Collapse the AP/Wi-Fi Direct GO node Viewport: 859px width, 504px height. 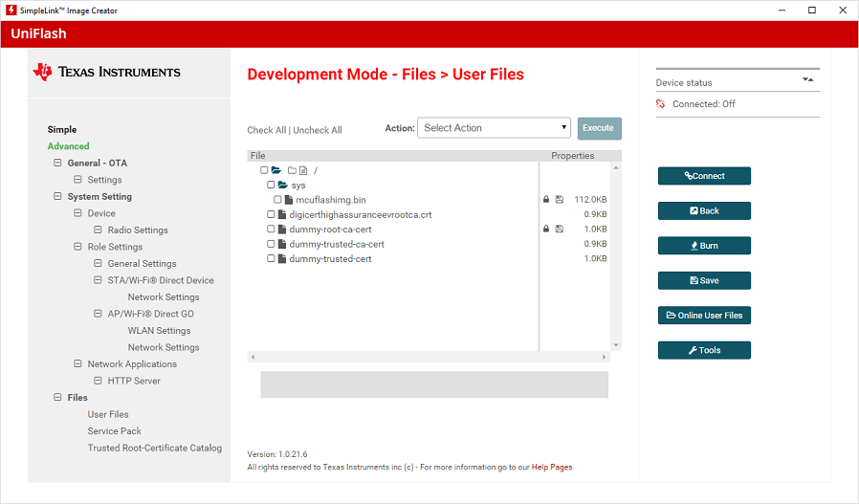click(98, 314)
